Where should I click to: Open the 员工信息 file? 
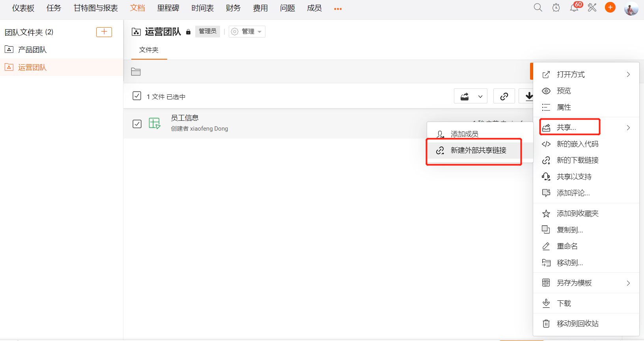185,118
